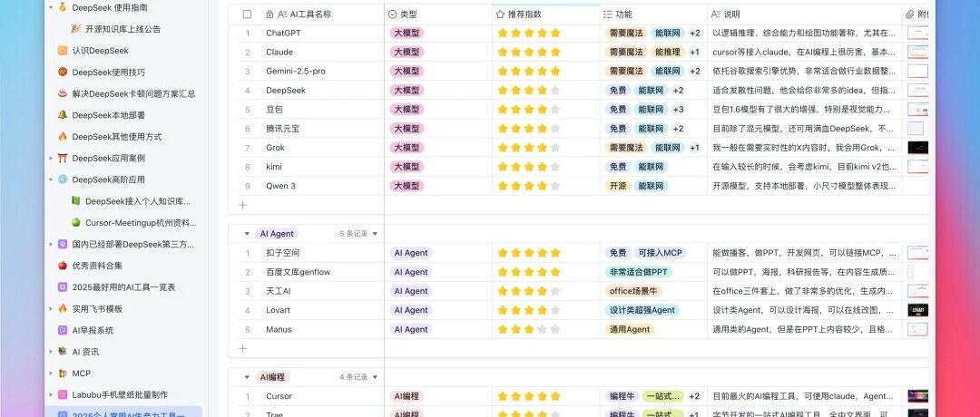The height and width of the screenshot is (417, 980).
Task: Click the star rating of Claude row
Action: tap(529, 52)
